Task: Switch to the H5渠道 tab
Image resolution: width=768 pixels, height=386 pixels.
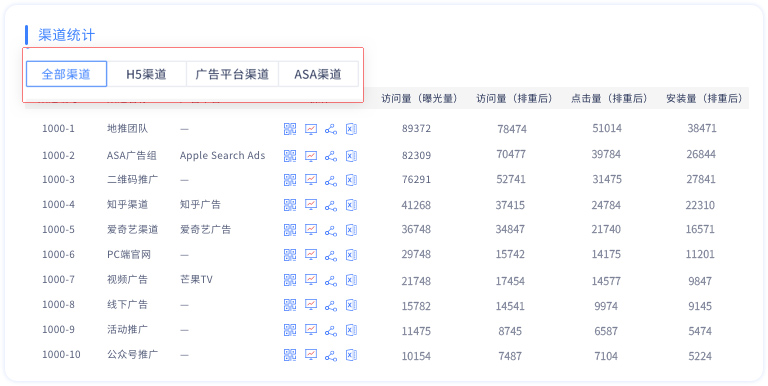Action: (x=146, y=74)
